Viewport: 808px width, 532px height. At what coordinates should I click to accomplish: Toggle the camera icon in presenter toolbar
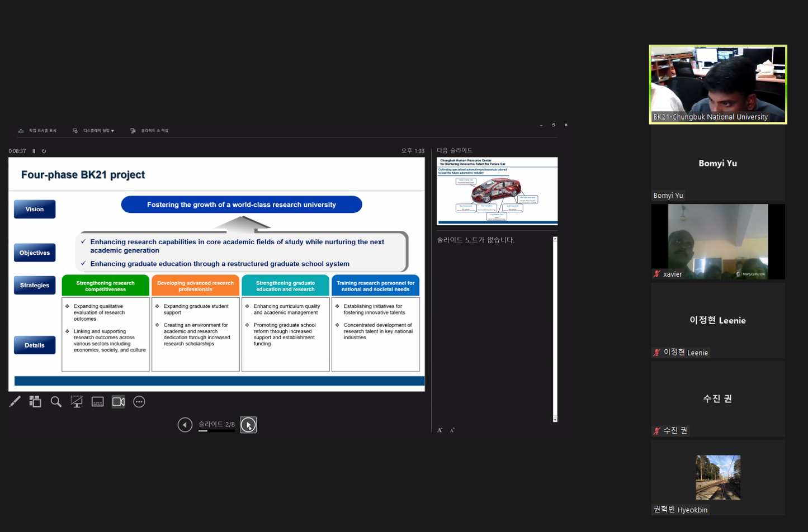(118, 402)
